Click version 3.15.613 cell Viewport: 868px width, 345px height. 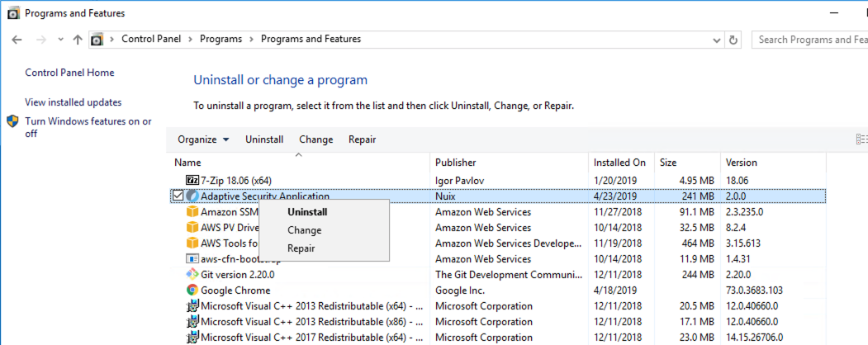pyautogui.click(x=743, y=243)
